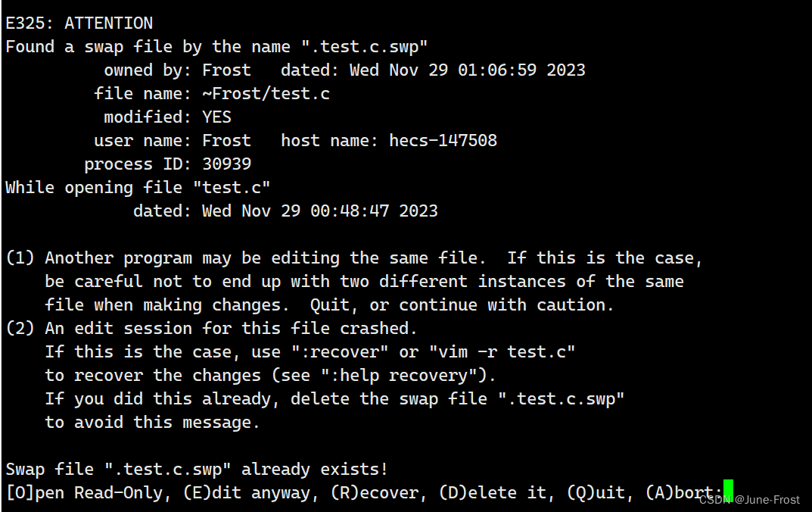This screenshot has height=512, width=812.
Task: Click the ":recover" command text
Action: pyautogui.click(x=350, y=352)
